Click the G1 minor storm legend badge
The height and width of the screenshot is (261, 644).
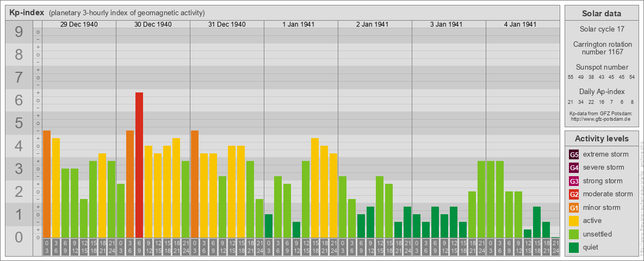(574, 208)
